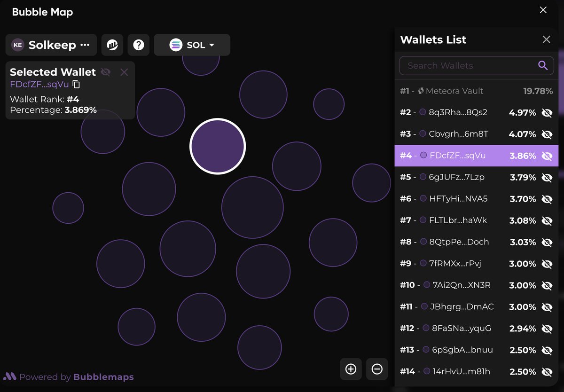This screenshot has height=392, width=564.
Task: Hide wallet #11 JBhgrg...DmAC
Action: tap(547, 307)
